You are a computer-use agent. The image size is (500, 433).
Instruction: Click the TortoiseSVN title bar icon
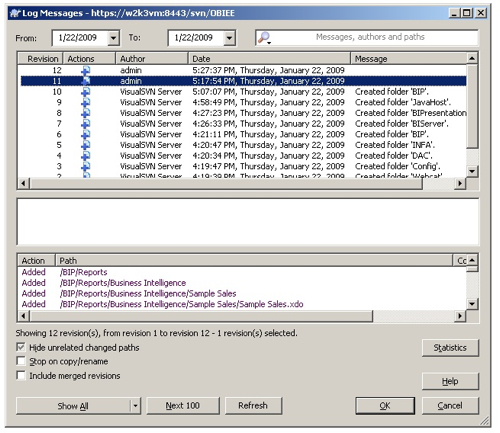(15, 13)
